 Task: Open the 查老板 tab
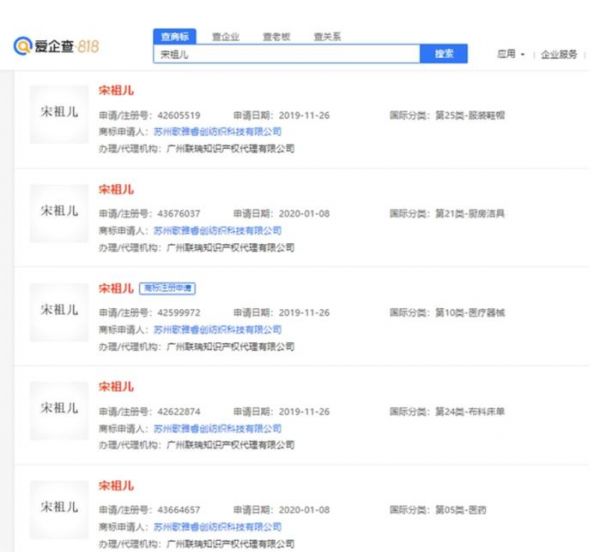coord(276,37)
